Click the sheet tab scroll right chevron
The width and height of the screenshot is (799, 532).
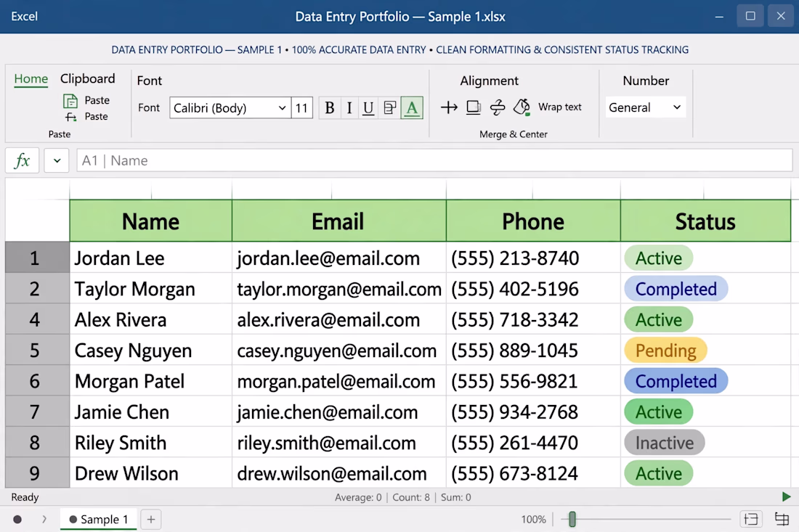click(x=44, y=519)
